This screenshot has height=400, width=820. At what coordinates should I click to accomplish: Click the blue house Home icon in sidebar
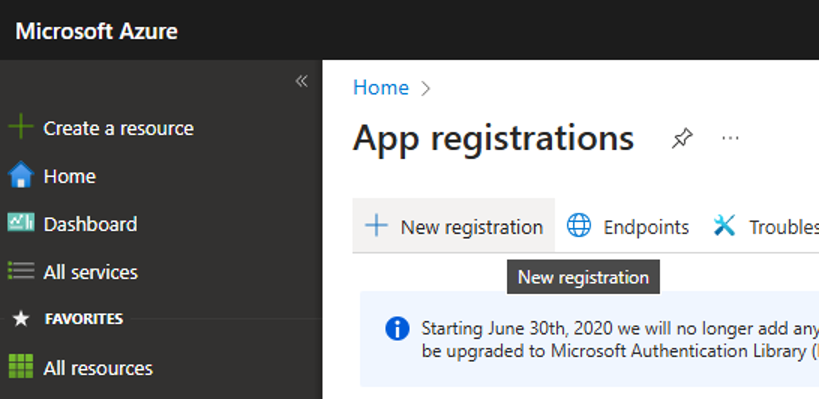[x=21, y=175]
